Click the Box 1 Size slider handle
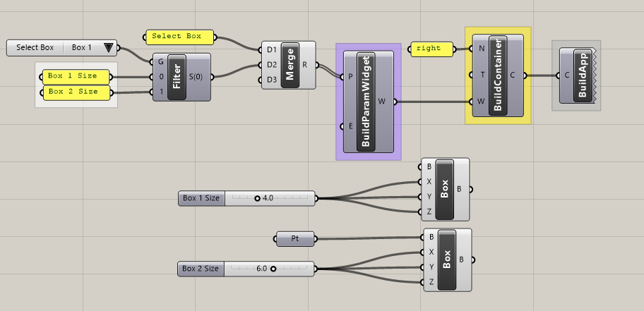The image size is (644, 311). tap(257, 198)
